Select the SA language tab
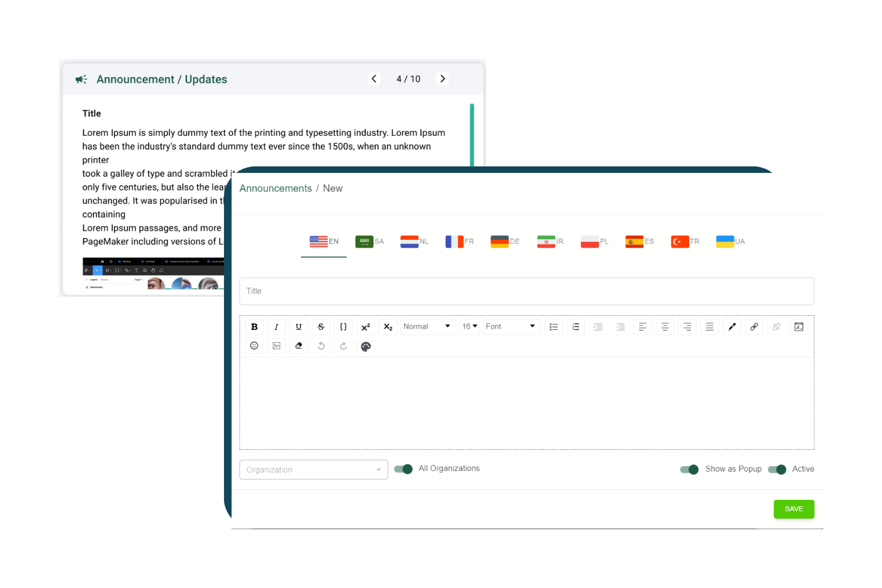 [x=369, y=242]
